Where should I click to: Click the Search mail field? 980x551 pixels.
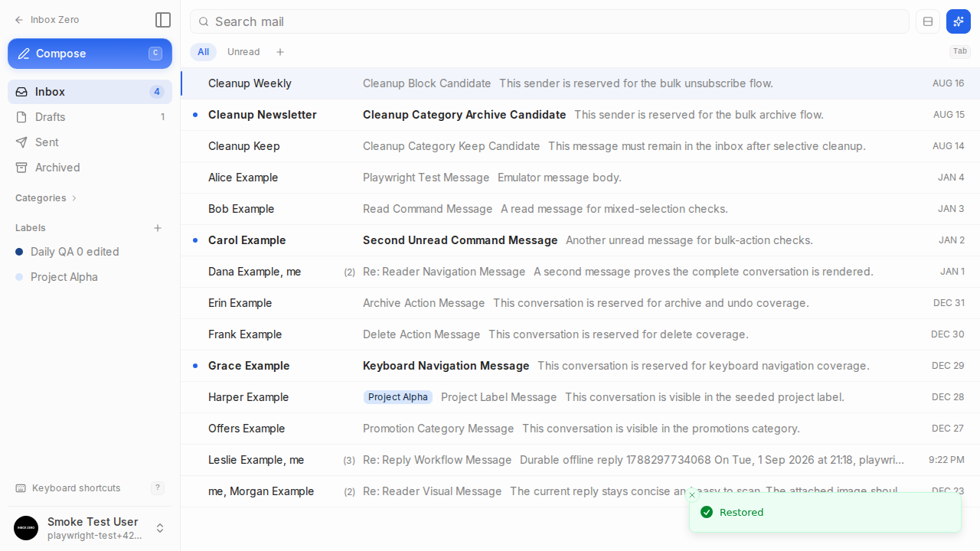coord(550,21)
